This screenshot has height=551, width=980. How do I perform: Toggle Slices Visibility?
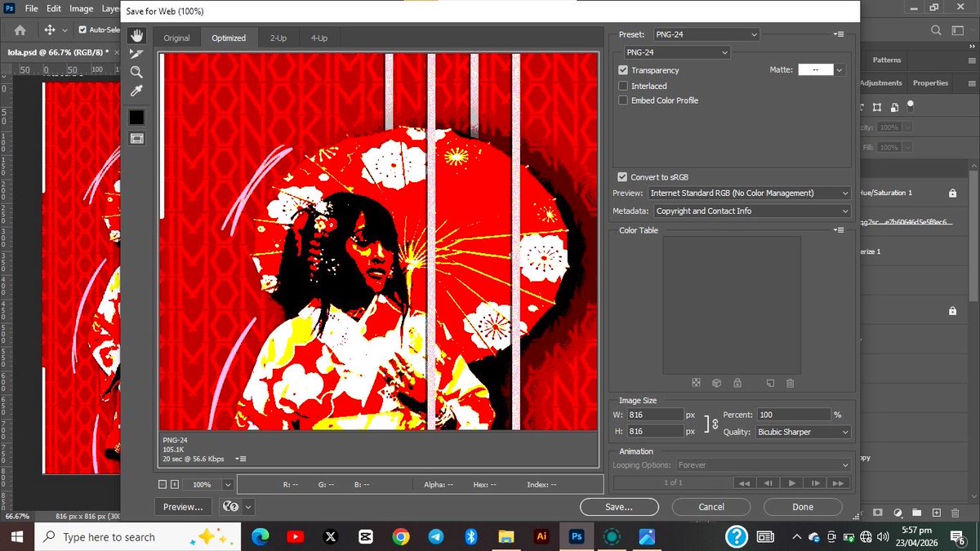pyautogui.click(x=136, y=137)
